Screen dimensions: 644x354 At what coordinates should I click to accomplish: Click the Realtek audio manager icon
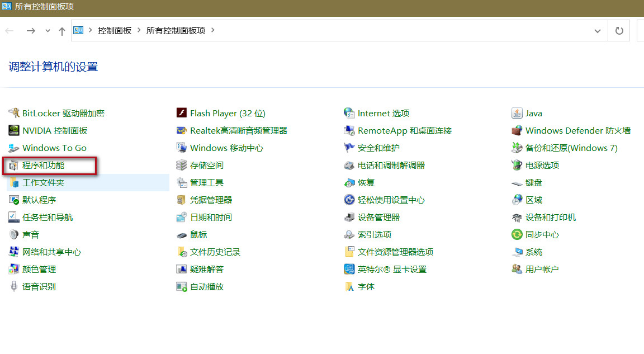click(182, 131)
